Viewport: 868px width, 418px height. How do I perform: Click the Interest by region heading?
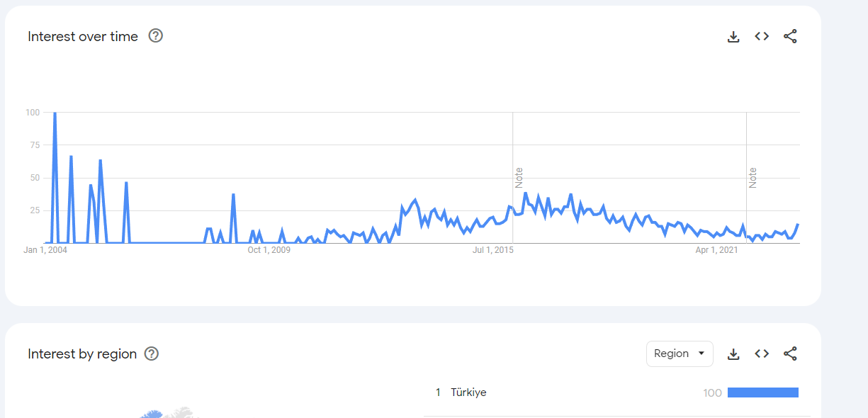[x=82, y=354]
